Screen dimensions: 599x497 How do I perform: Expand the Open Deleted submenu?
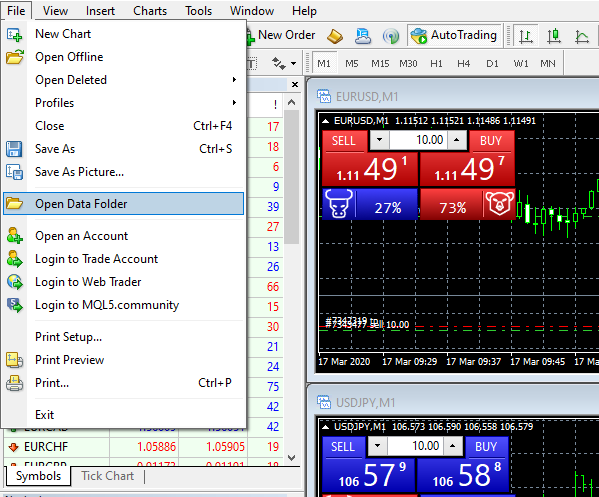pos(234,79)
